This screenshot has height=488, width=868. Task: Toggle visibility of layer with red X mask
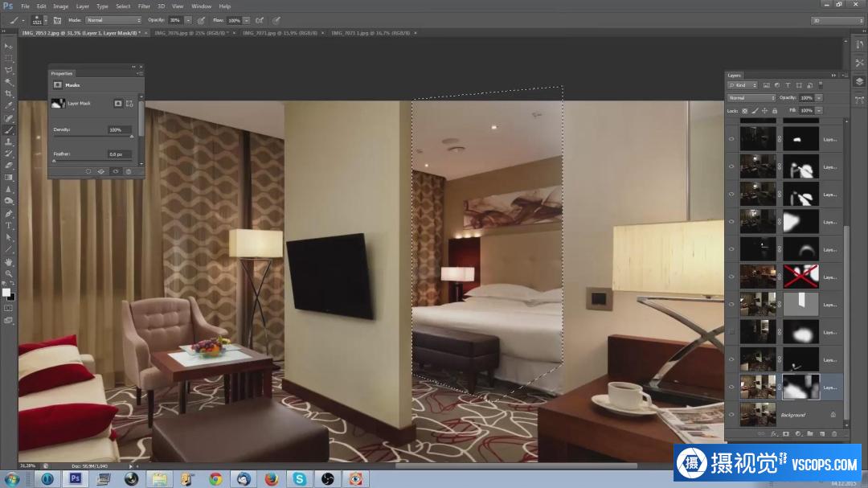(x=732, y=277)
